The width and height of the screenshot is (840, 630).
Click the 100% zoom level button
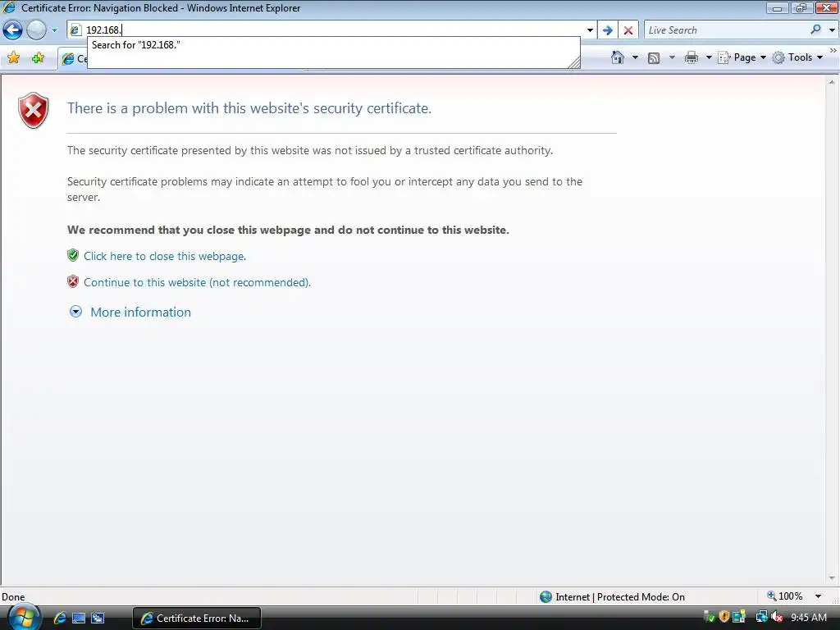(785, 596)
